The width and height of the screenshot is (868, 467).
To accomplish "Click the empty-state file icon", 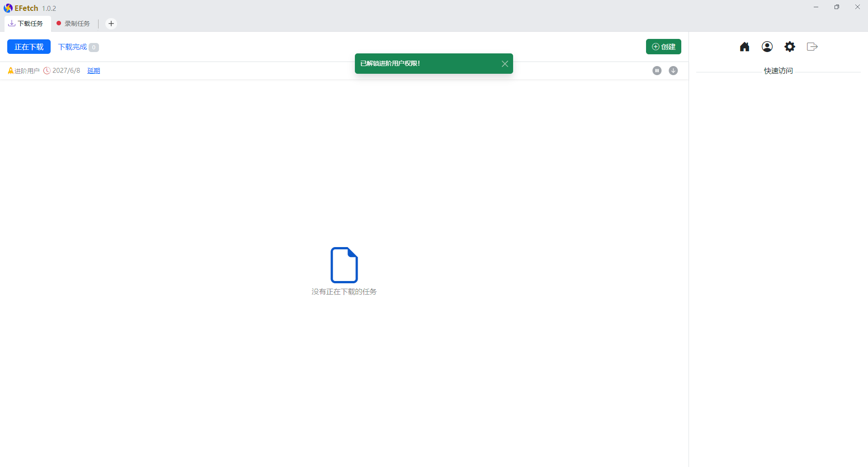I will pyautogui.click(x=344, y=265).
